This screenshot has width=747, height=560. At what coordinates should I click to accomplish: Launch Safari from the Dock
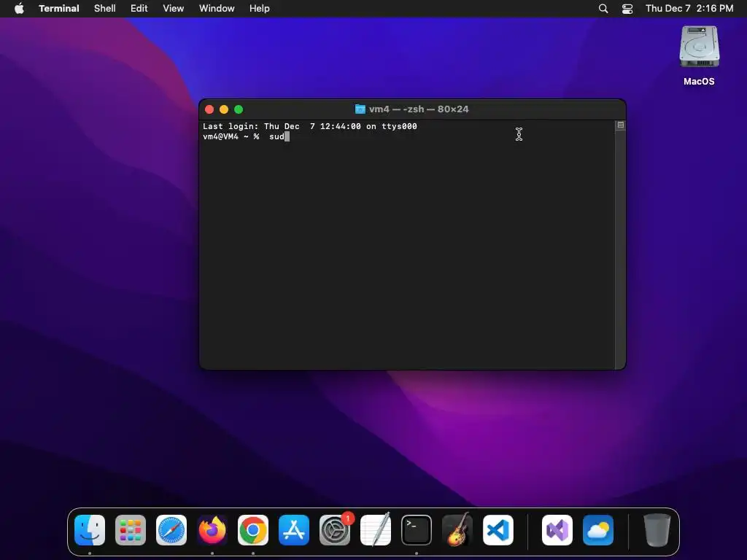[171, 530]
